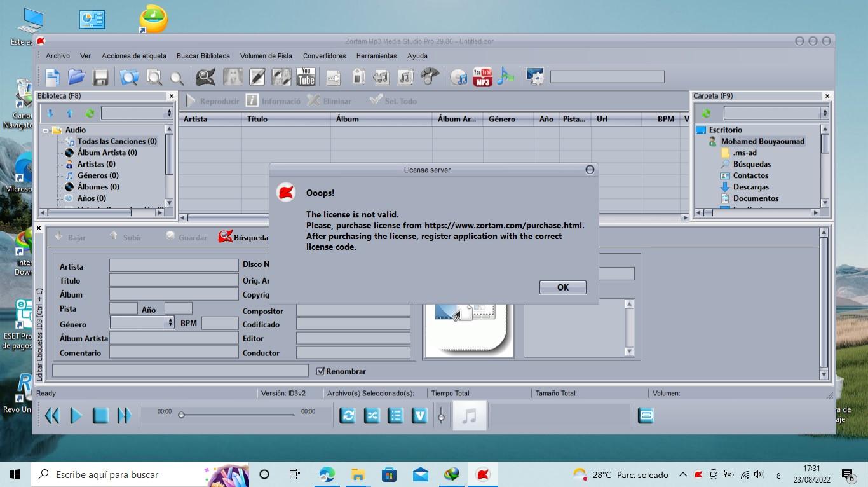Click the tag editor vertical scrollbar

point(824,303)
